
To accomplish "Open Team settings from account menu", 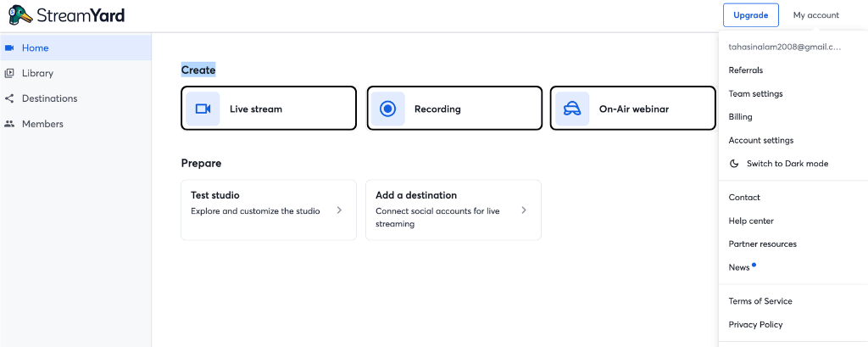I will [755, 94].
